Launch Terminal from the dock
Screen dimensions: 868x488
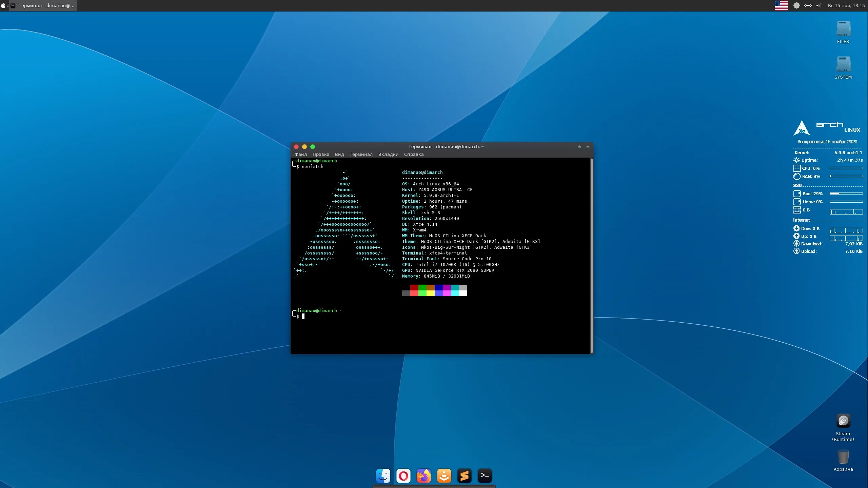pos(485,476)
